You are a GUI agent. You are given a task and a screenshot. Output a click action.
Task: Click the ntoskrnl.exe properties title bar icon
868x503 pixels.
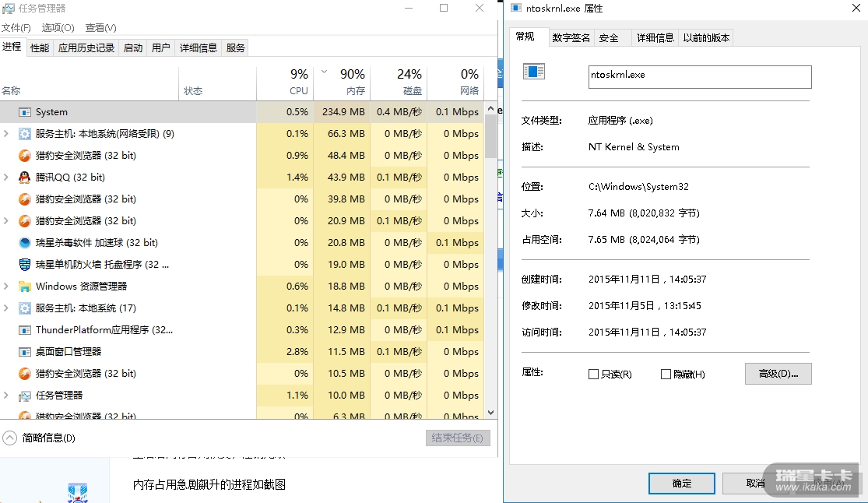click(516, 8)
